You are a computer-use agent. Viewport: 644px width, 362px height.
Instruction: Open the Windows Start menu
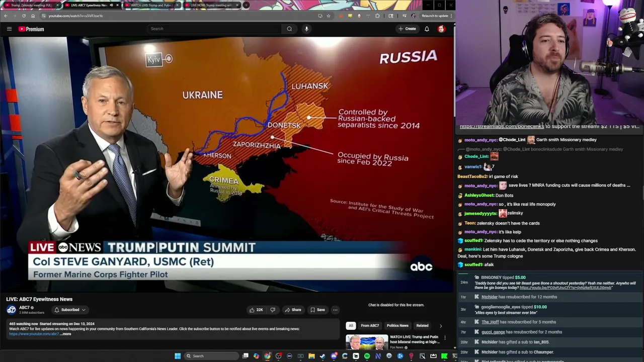click(x=177, y=356)
